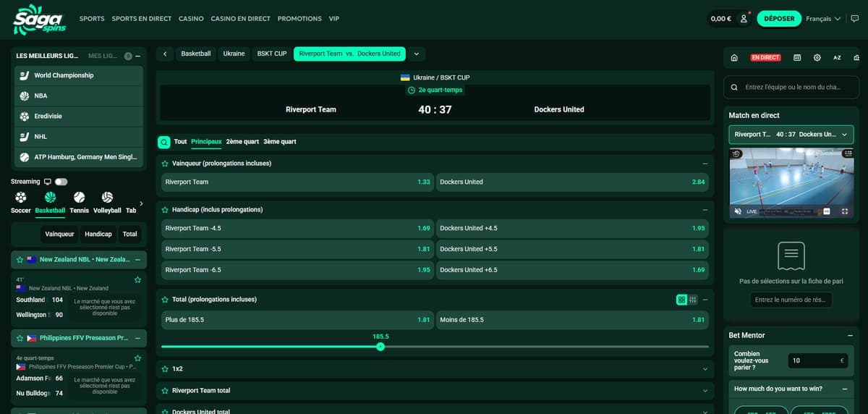The image size is (868, 414).
Task: Click the Bet Mentor stake amount field
Action: [x=817, y=360]
